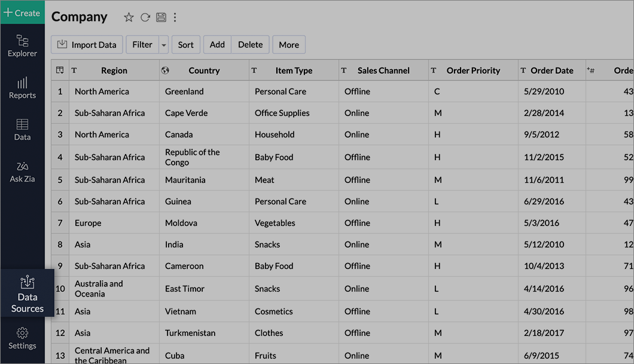The image size is (634, 364).
Task: Refresh the Company table data
Action: pos(145,17)
